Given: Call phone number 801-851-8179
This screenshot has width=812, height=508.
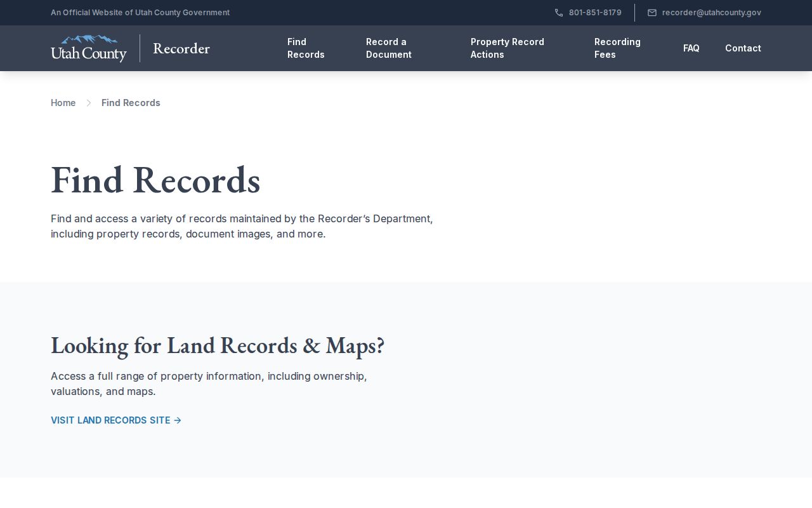Looking at the screenshot, I should [595, 13].
